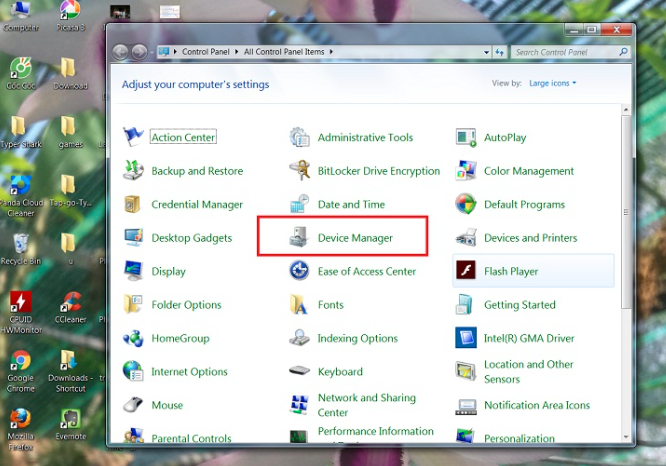
Task: Click the Location and Other Sensors icon
Action: point(466,371)
